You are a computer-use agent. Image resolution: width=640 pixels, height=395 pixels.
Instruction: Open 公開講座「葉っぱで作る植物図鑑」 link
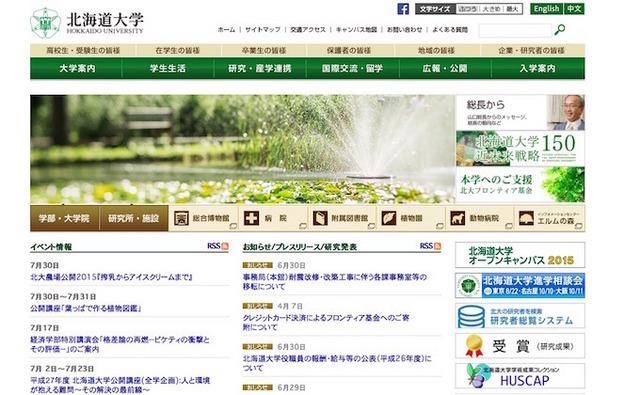[86, 308]
